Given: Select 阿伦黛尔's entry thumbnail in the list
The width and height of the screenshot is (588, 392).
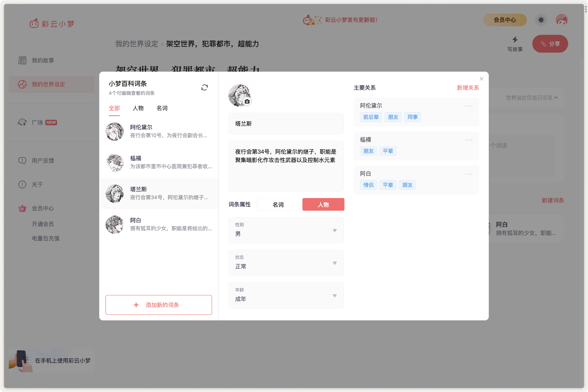Looking at the screenshot, I should (x=114, y=131).
